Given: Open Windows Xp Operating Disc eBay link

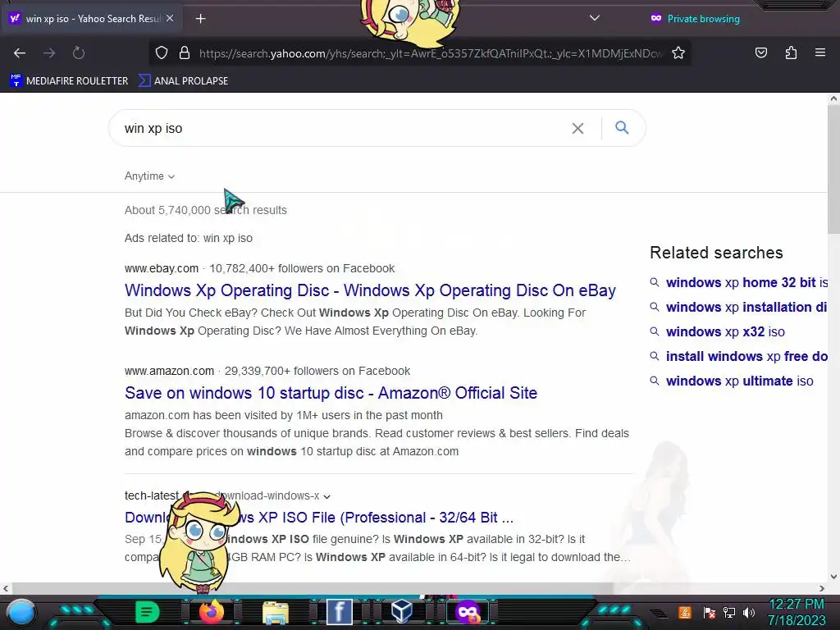Looking at the screenshot, I should click(x=370, y=290).
